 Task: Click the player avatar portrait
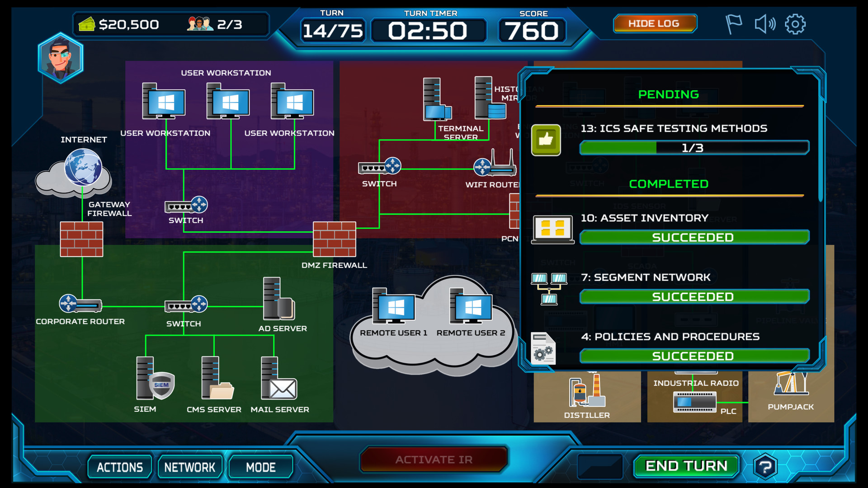61,58
